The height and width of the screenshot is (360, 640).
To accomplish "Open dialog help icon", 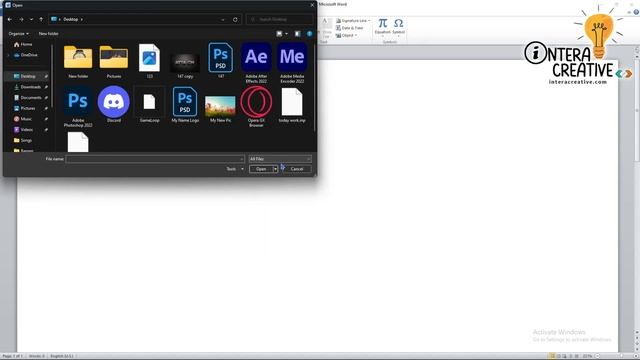I will [309, 33].
